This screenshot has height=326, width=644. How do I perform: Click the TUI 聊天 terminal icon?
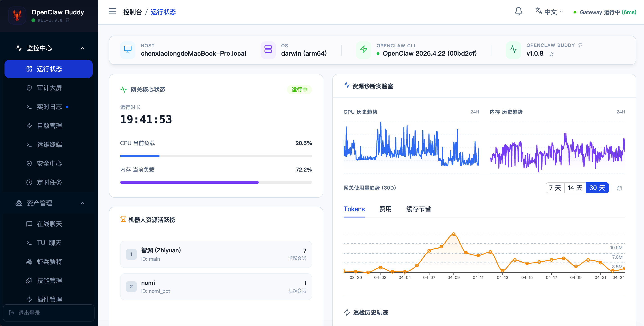(x=29, y=243)
